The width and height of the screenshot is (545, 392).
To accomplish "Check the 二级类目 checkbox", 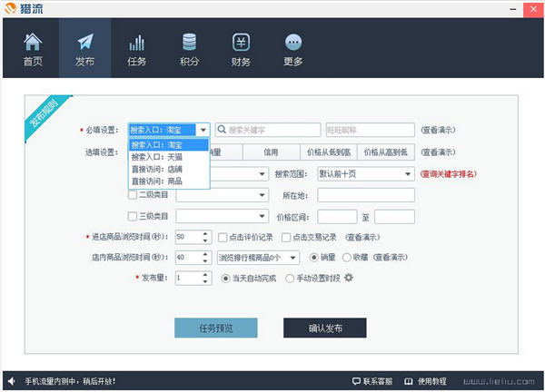I will [x=133, y=194].
